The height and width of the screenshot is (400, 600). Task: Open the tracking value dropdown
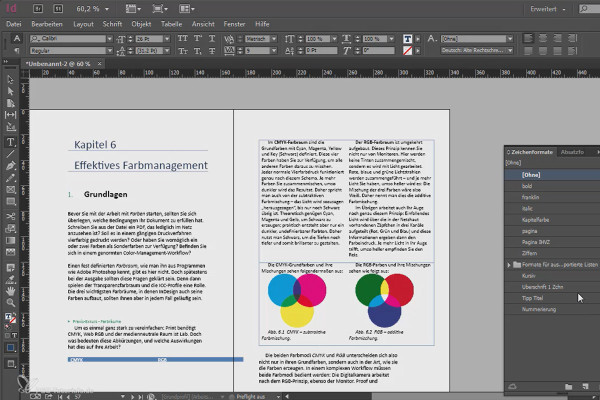274,51
